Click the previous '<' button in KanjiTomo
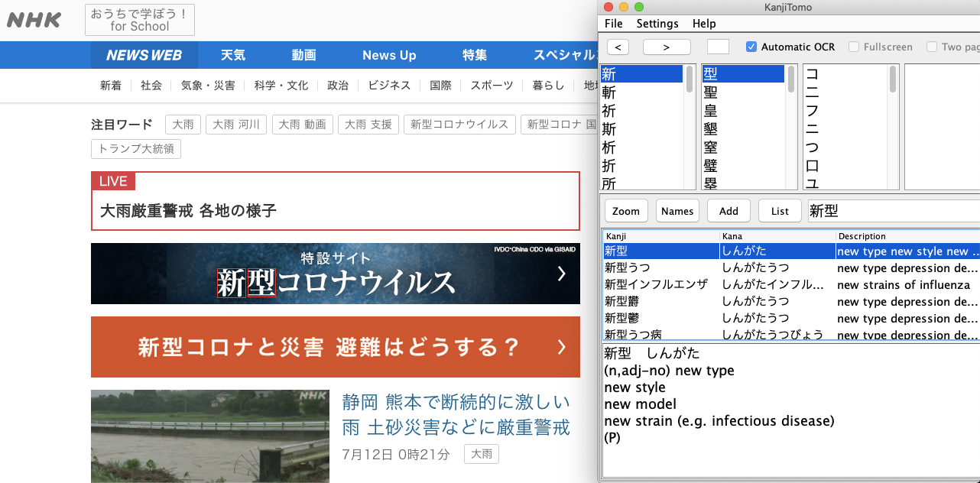Image resolution: width=980 pixels, height=483 pixels. click(617, 47)
